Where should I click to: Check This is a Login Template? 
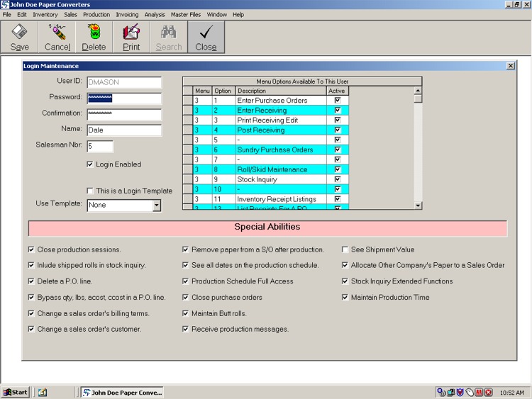pyautogui.click(x=90, y=191)
